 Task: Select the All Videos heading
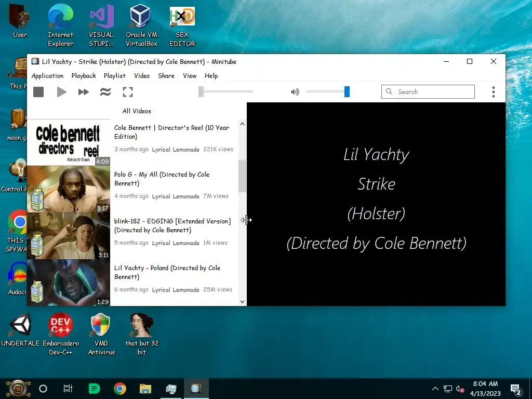[x=137, y=111]
